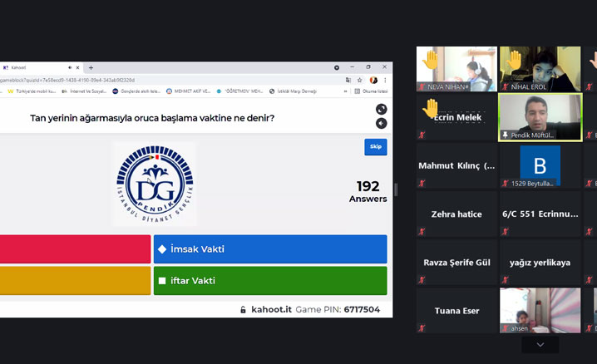This screenshot has height=364, width=597.
Task: Bookmark this page with the star icon
Action: (362, 80)
